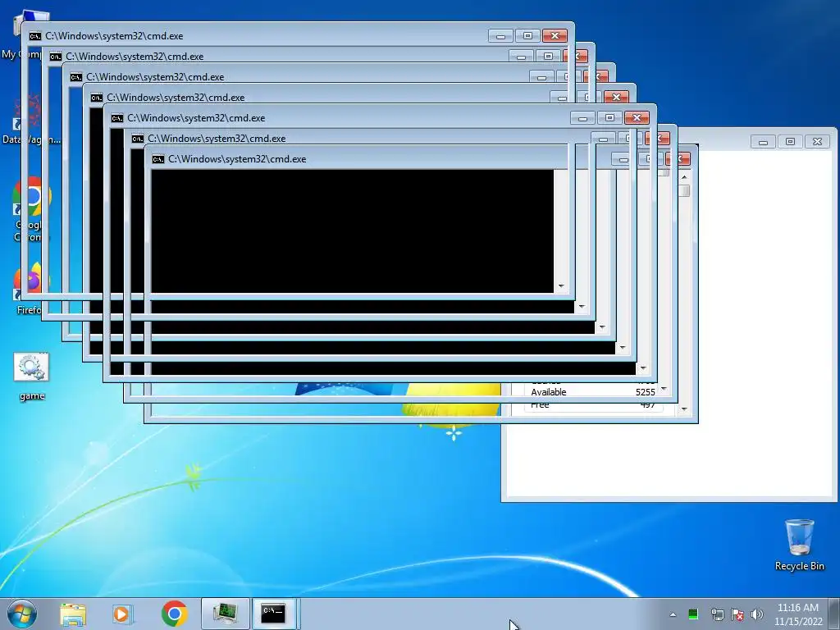840x630 pixels.
Task: Click the scrollbar thumb of rearmost cmd window
Action: [x=684, y=190]
